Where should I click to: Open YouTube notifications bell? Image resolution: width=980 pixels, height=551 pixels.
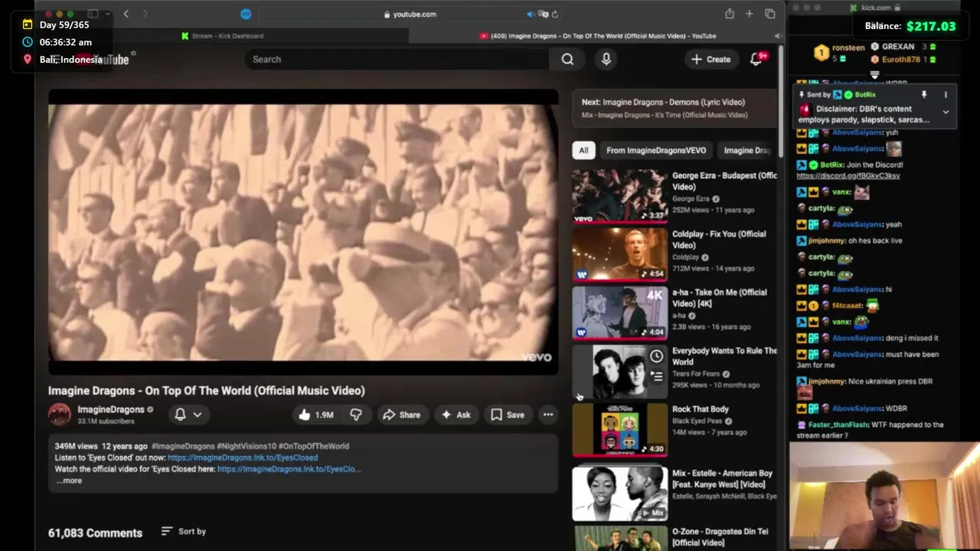pos(756,59)
